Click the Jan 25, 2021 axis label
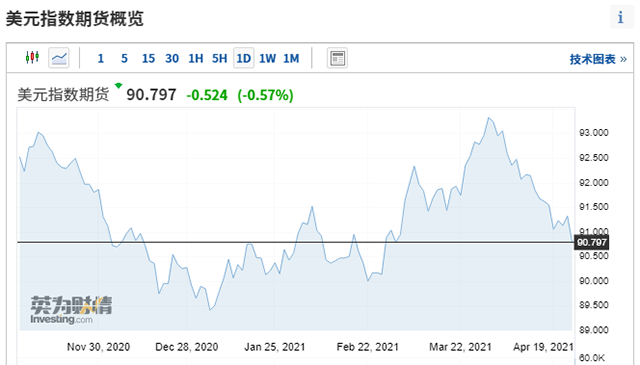Image resolution: width=640 pixels, height=365 pixels. 274,347
